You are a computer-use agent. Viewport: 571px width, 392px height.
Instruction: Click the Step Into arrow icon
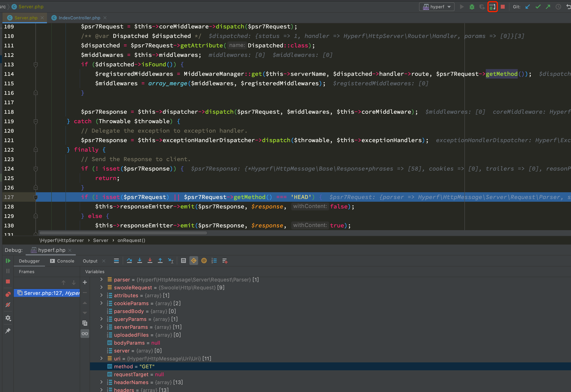coord(139,261)
